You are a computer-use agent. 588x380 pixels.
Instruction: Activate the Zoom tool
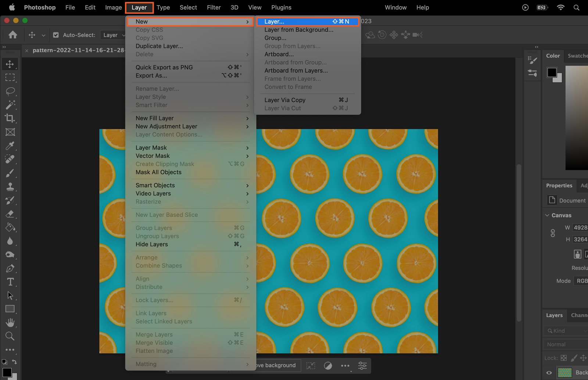[10, 336]
